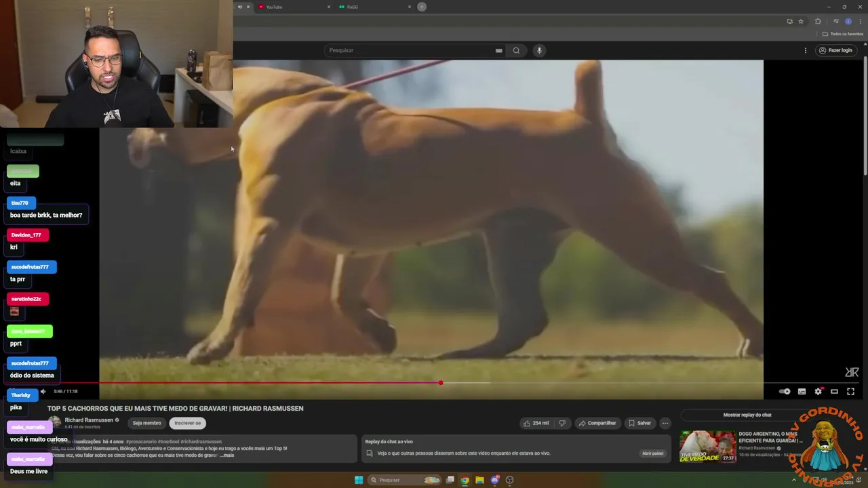Mute the audio-playing first tab
The height and width of the screenshot is (488, 868).
coord(239,7)
